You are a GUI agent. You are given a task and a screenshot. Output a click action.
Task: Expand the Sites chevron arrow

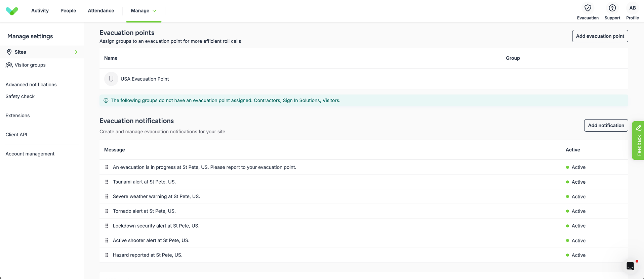[76, 52]
